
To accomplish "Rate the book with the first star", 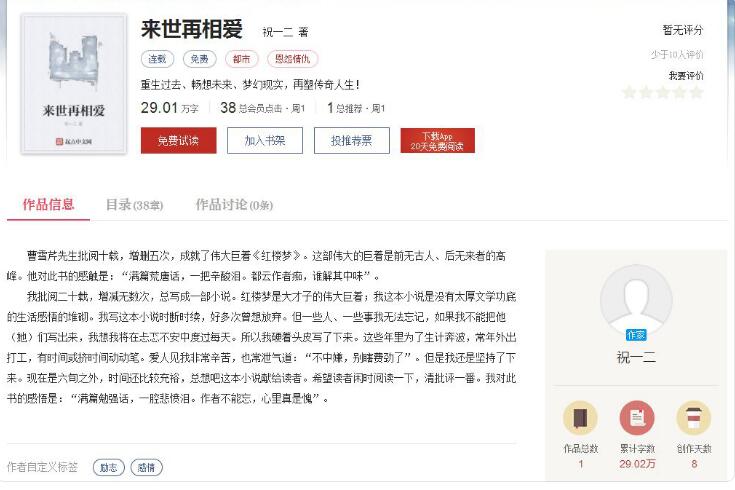I will coord(629,92).
